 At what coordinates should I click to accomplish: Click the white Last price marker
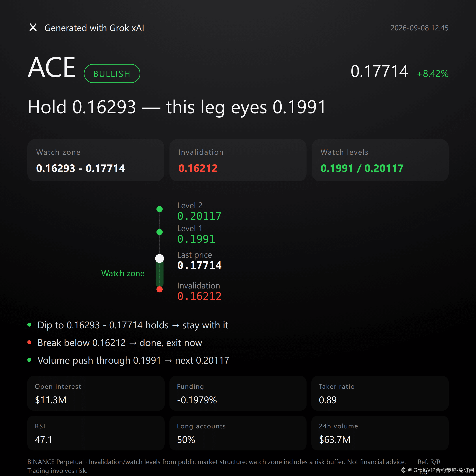point(160,258)
